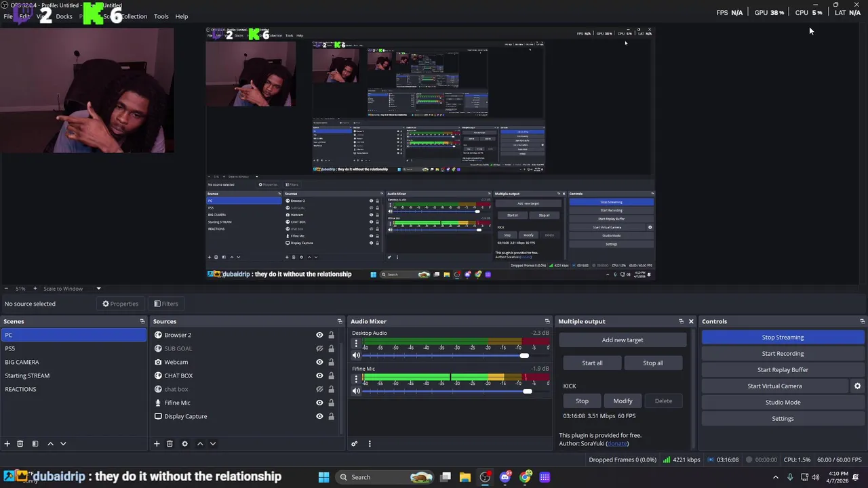Mute Desktop Audio speaker icon
This screenshot has height=488, width=868.
pos(356,355)
